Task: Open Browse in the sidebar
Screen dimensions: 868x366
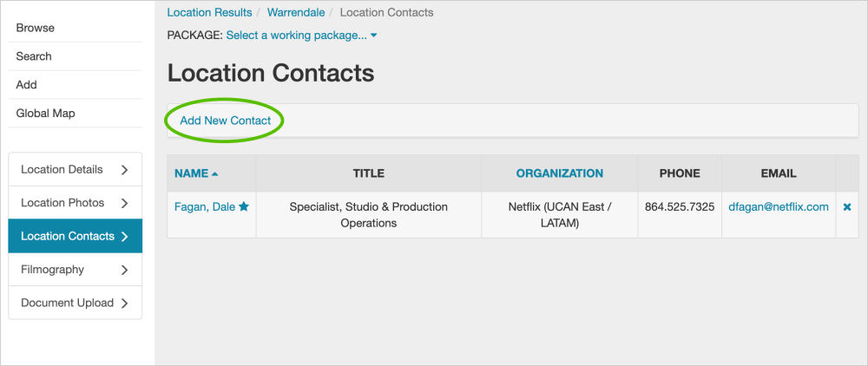Action: point(36,28)
